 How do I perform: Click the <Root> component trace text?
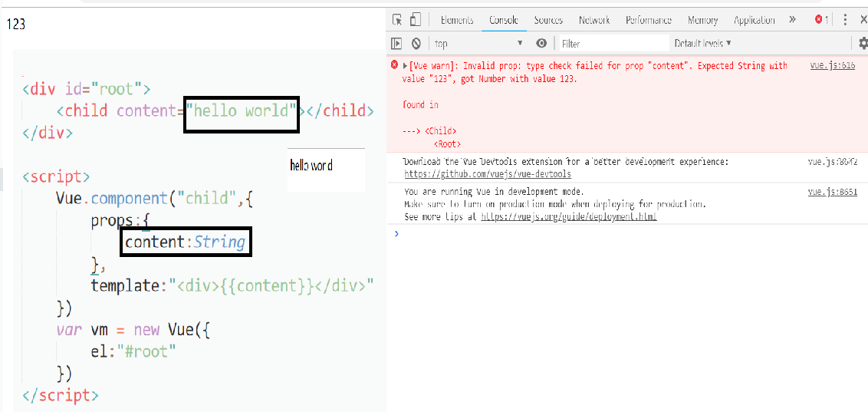(x=448, y=144)
